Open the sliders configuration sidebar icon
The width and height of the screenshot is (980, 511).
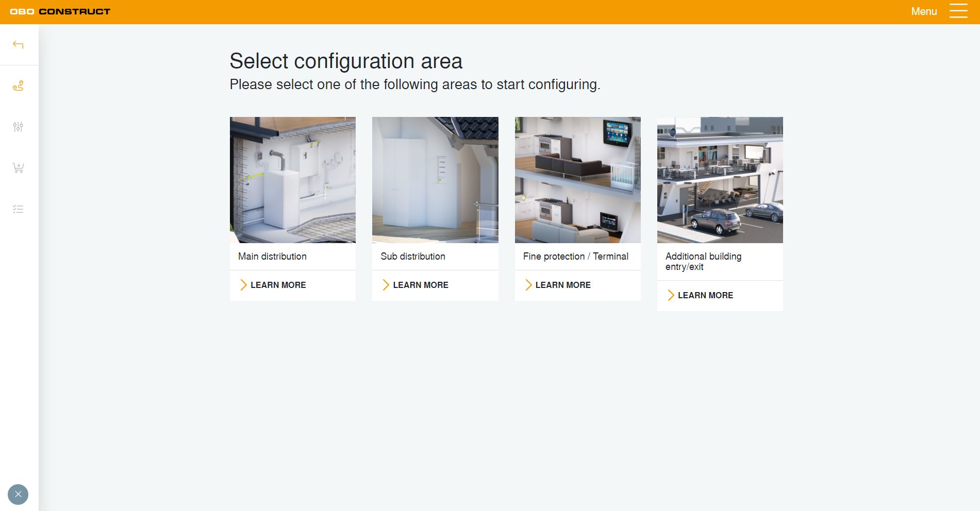click(18, 127)
